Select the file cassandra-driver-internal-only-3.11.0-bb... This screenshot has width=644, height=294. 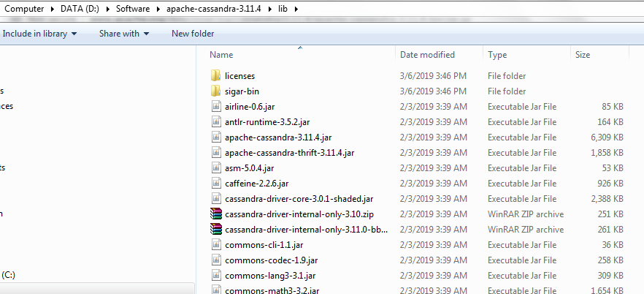click(306, 230)
